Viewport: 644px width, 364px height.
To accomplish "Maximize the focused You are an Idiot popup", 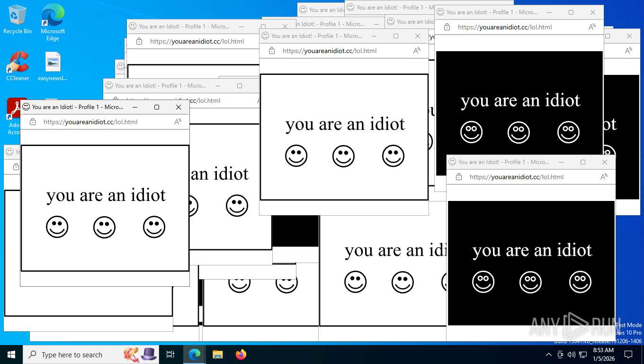I will [x=157, y=107].
